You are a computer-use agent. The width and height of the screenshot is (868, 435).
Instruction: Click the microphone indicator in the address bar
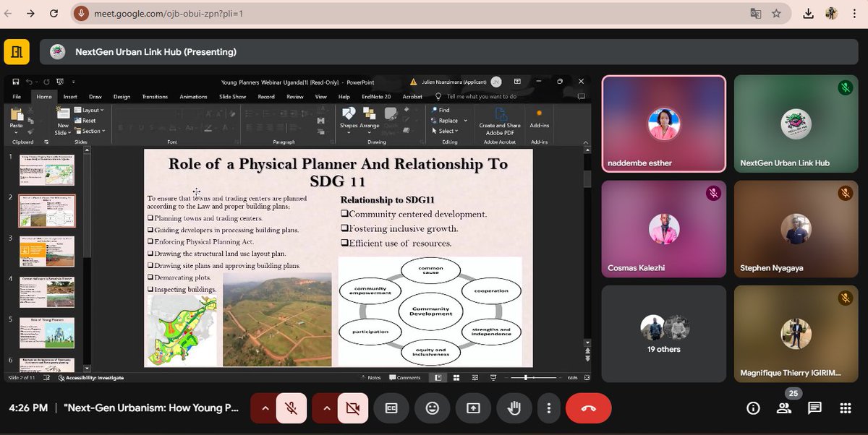pyautogui.click(x=82, y=13)
